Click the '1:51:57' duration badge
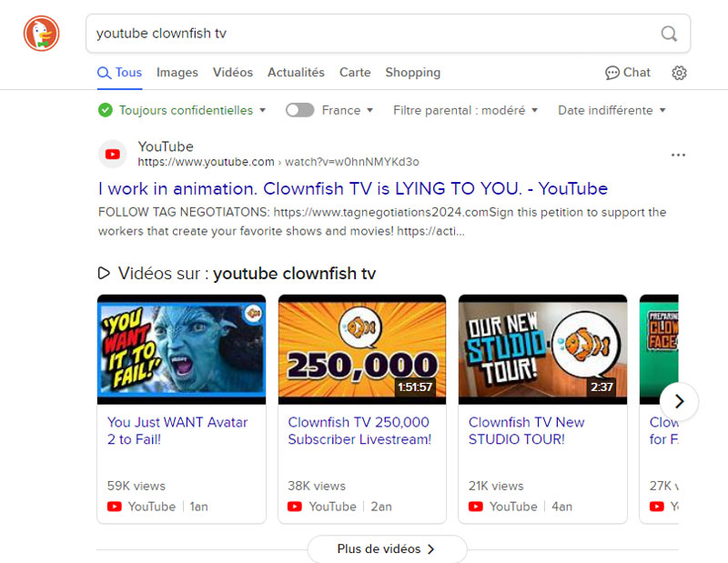The width and height of the screenshot is (728, 563). 415,387
